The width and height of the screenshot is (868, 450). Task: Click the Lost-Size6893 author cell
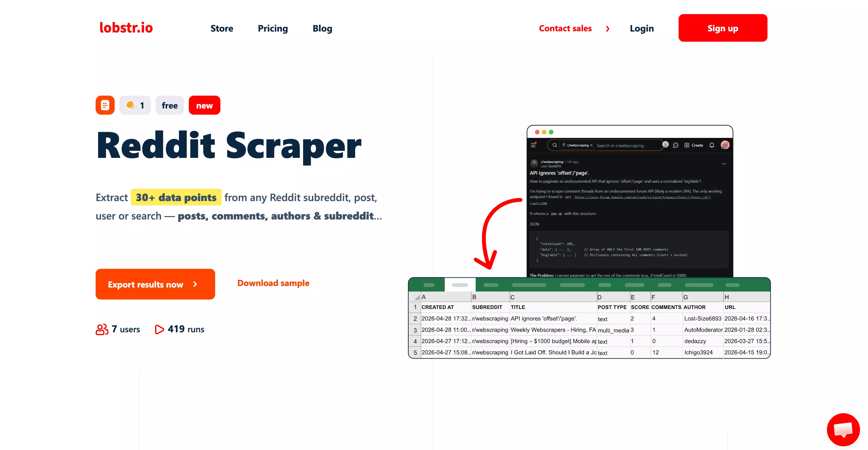tap(703, 318)
